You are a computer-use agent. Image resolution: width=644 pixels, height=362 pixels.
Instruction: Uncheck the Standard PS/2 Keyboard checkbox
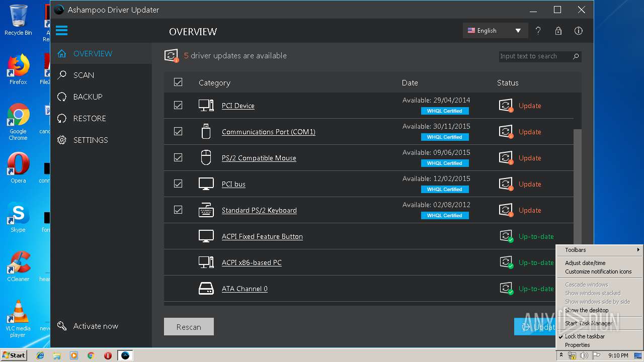coord(178,210)
